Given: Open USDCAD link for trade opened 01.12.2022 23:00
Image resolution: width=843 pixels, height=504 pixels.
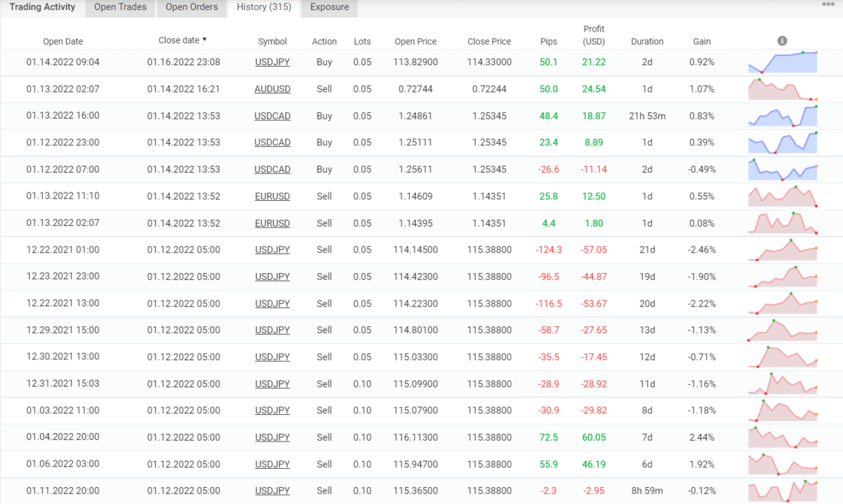Looking at the screenshot, I should tap(273, 142).
